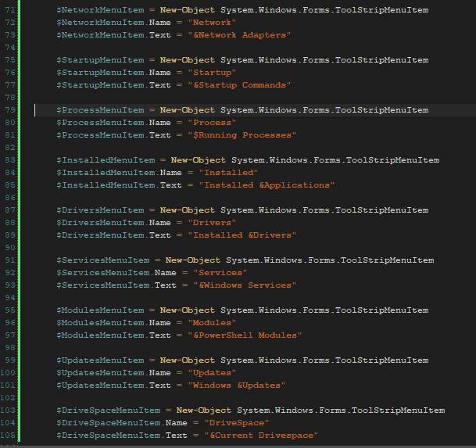Click System.Windows.Forms.ToolStripMenuItem on line 91
Screen dimensions: 476x448
pyautogui.click(x=330, y=260)
